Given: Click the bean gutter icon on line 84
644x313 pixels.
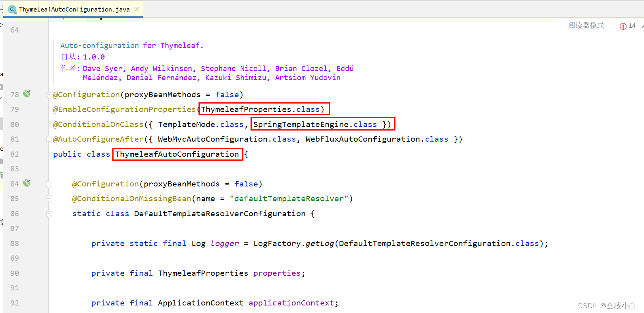Looking at the screenshot, I should [27, 183].
